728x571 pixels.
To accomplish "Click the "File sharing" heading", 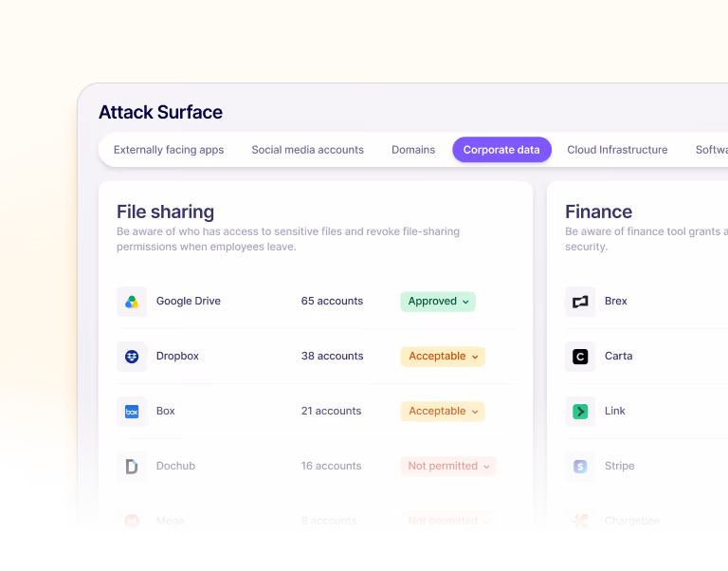I will pos(165,212).
